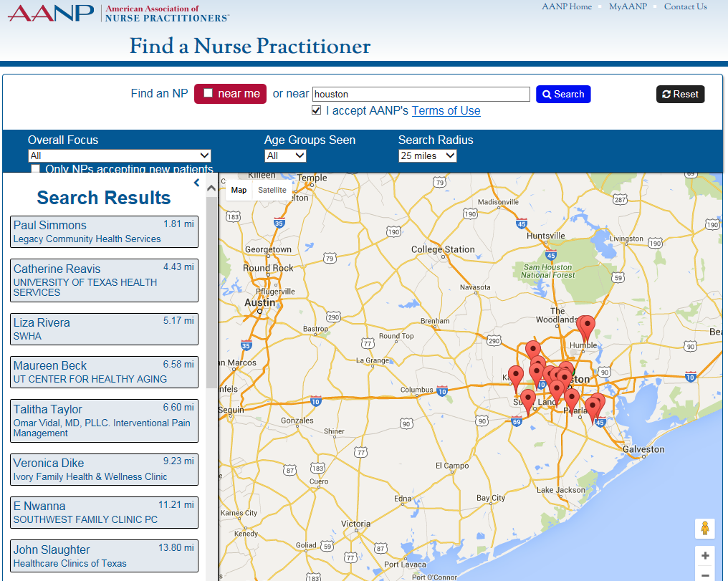Uncheck the Terms of Use acceptance checkbox
Screen dimensions: 728x581
[x=316, y=110]
